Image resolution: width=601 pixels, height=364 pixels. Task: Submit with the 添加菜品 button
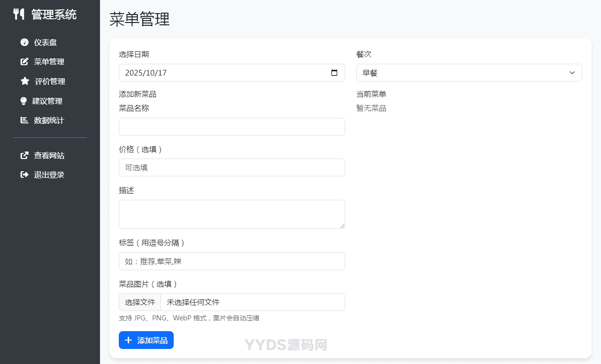pyautogui.click(x=146, y=340)
